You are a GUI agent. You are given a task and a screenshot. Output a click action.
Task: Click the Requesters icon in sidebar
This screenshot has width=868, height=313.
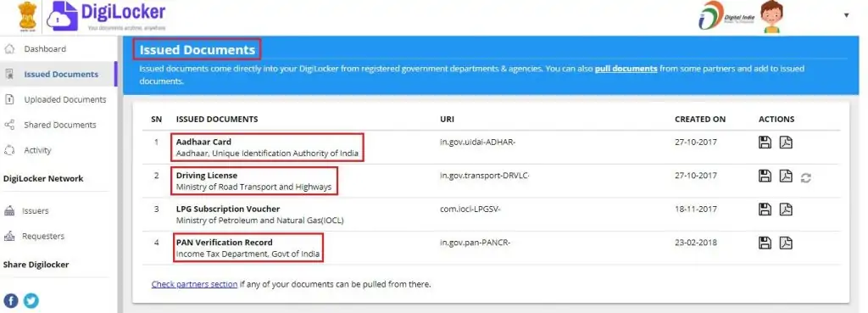(x=9, y=236)
